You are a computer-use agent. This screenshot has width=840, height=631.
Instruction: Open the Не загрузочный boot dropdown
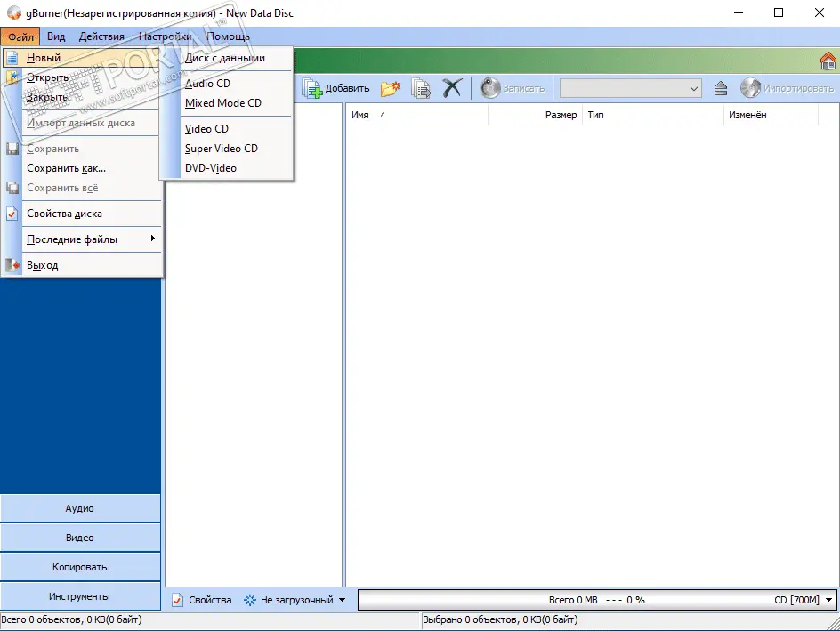point(295,600)
